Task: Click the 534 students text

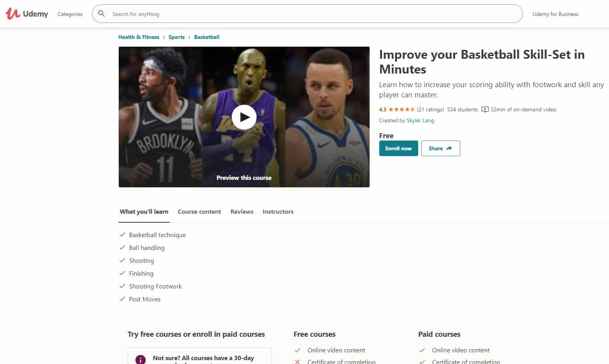Action: click(x=463, y=109)
